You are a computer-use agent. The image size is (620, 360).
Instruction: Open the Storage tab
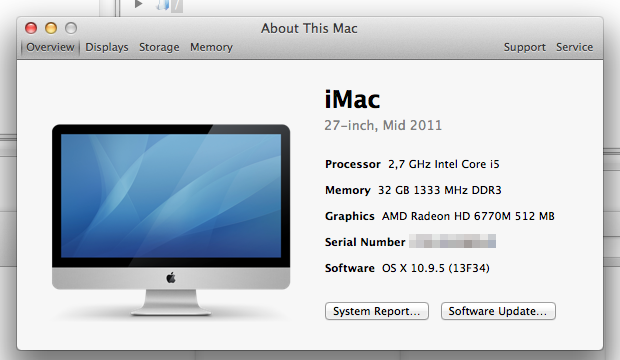tap(159, 47)
